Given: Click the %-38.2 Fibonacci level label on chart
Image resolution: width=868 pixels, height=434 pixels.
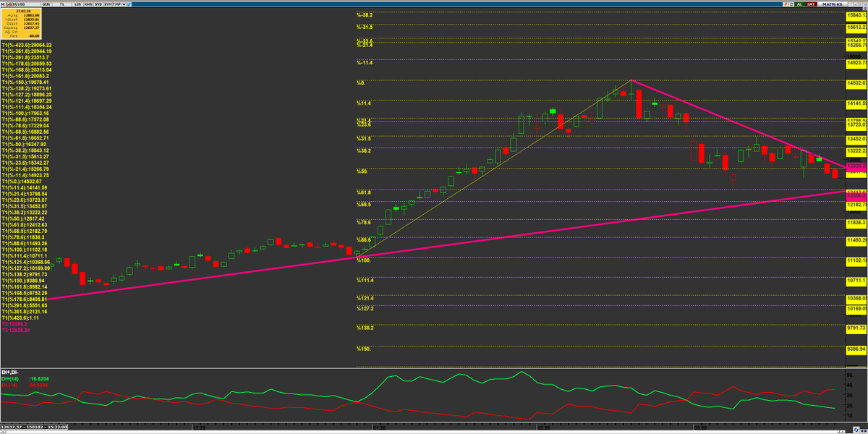Looking at the screenshot, I should point(364,14).
